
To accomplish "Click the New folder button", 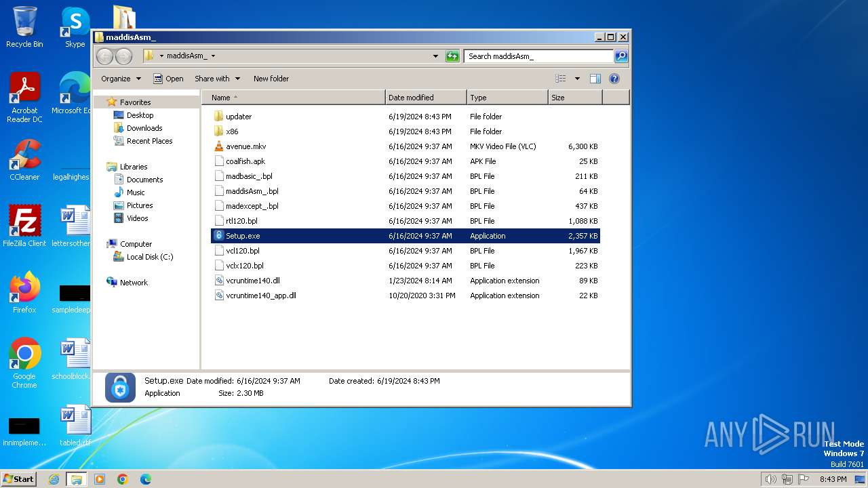I will (271, 79).
